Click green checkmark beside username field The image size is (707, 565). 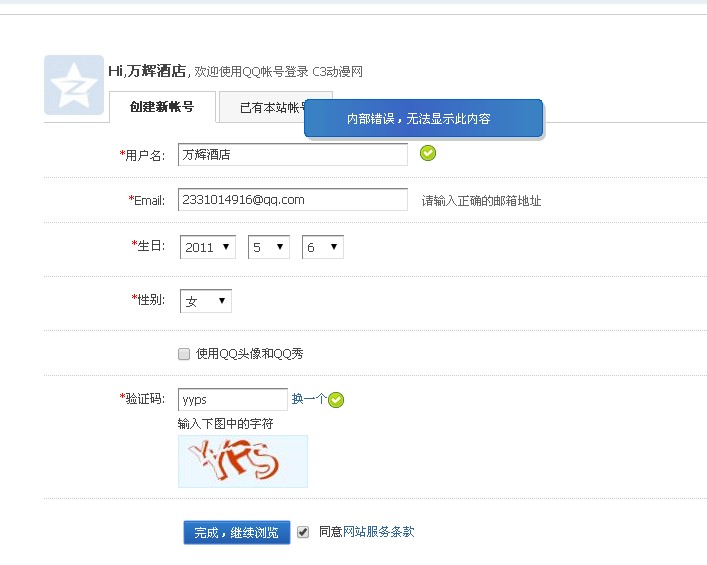428,153
